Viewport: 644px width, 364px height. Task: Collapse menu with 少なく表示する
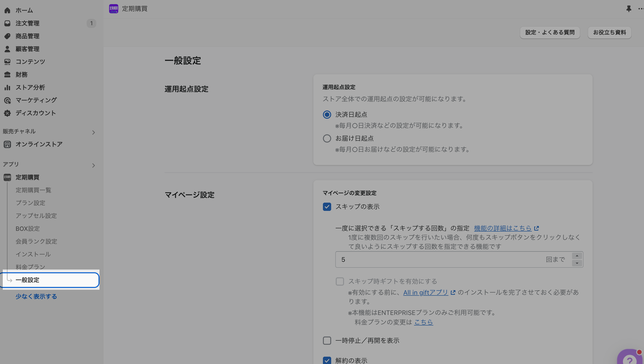(36, 297)
